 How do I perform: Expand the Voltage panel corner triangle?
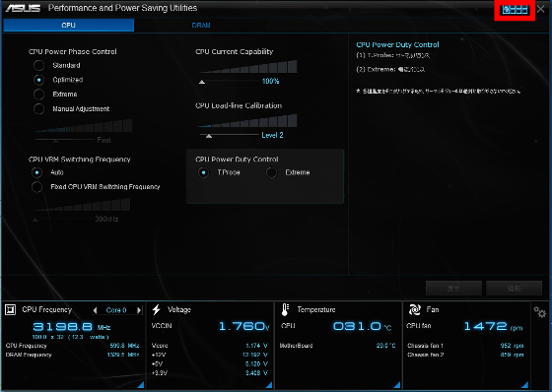pyautogui.click(x=269, y=384)
